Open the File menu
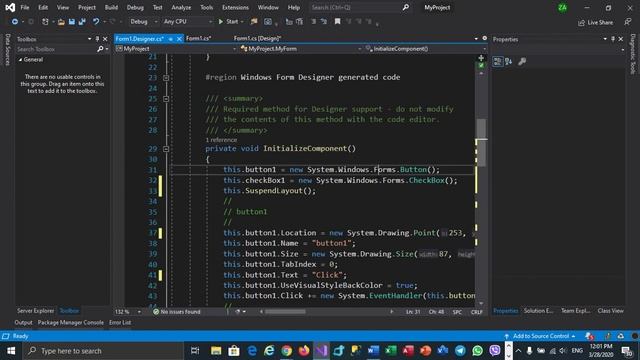 click(25, 7)
